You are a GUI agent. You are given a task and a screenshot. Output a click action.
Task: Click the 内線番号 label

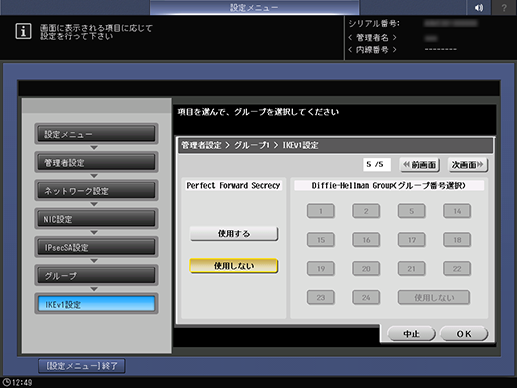tap(372, 50)
